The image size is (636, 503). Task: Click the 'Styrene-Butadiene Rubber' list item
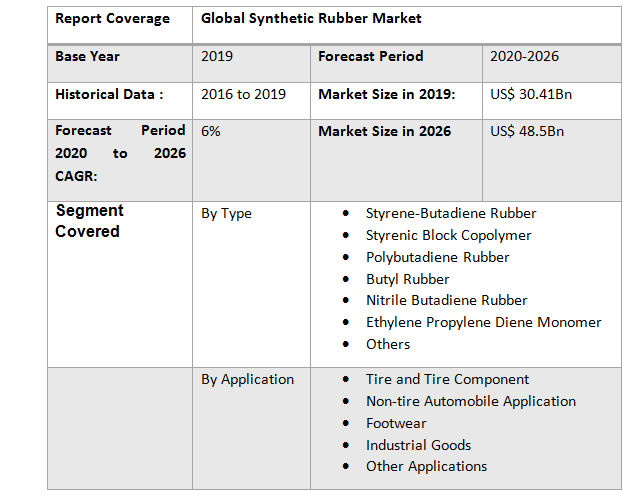(450, 213)
